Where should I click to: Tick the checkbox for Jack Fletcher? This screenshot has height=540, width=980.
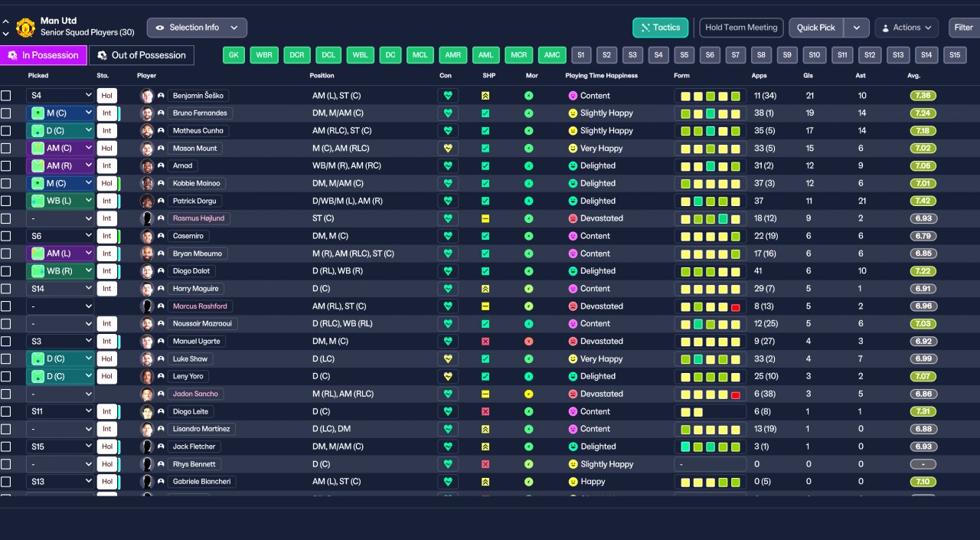click(x=6, y=447)
